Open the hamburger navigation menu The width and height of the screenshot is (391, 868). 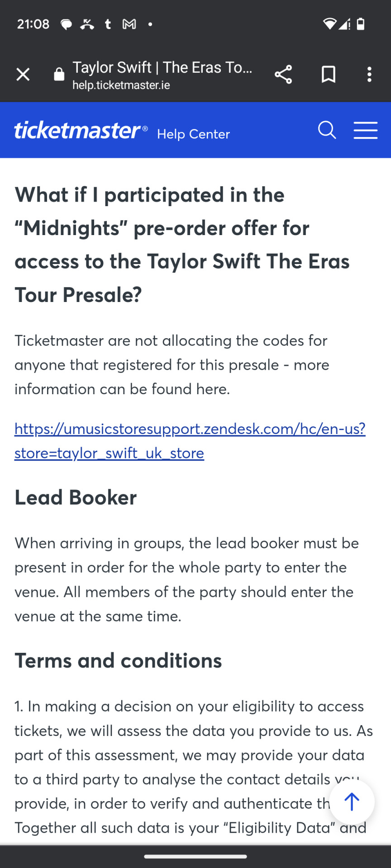click(x=366, y=130)
